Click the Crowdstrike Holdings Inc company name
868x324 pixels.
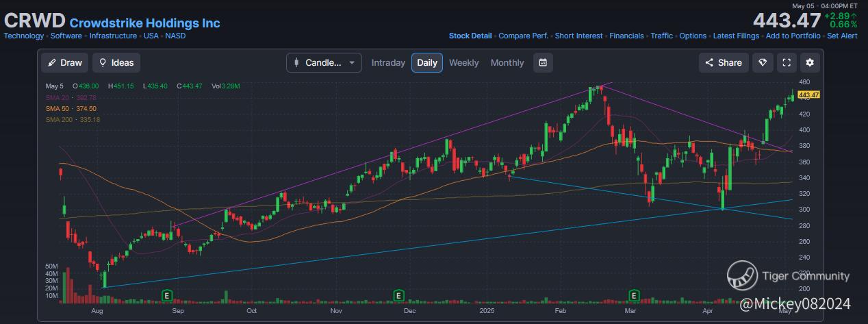pyautogui.click(x=145, y=23)
